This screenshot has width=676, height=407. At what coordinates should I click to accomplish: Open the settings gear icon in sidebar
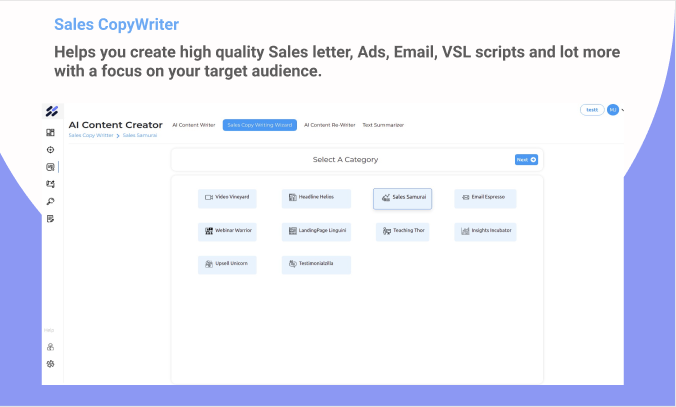click(x=50, y=364)
